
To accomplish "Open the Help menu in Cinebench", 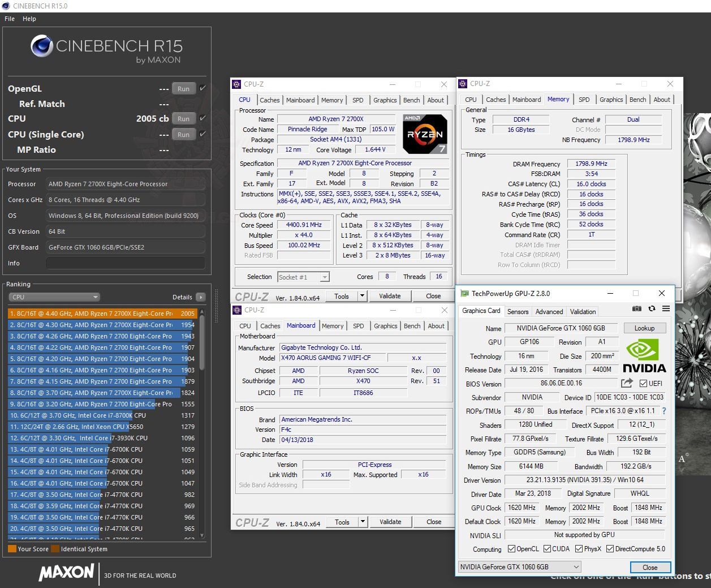I will pos(29,19).
